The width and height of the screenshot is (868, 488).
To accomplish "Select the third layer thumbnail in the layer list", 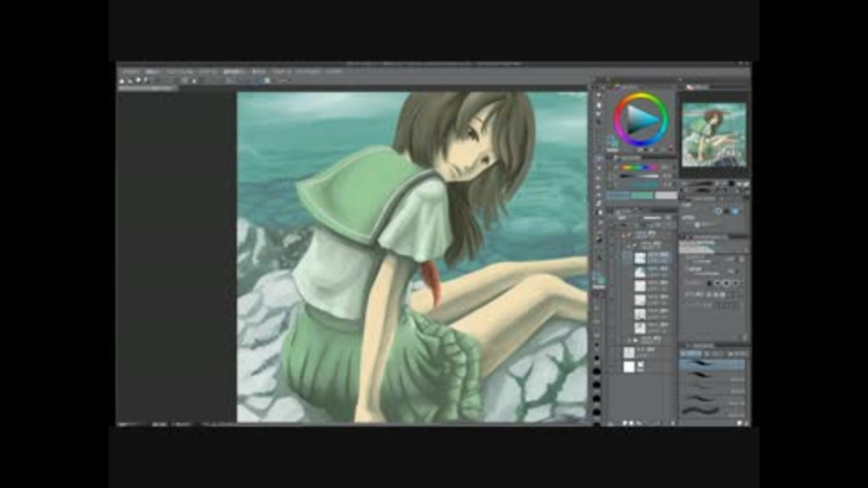I will (640, 286).
